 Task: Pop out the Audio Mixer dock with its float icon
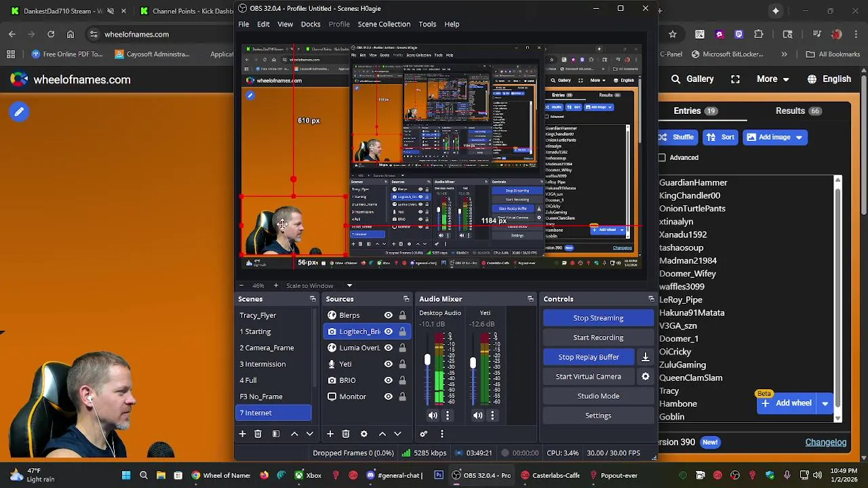tap(530, 299)
